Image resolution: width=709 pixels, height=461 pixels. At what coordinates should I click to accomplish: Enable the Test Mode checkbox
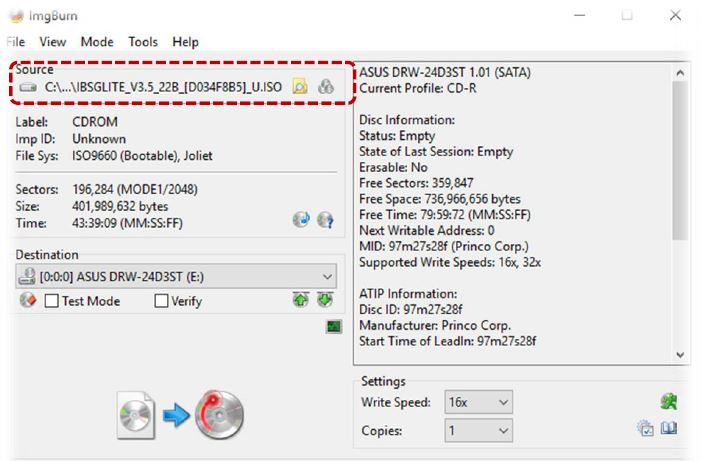(52, 301)
